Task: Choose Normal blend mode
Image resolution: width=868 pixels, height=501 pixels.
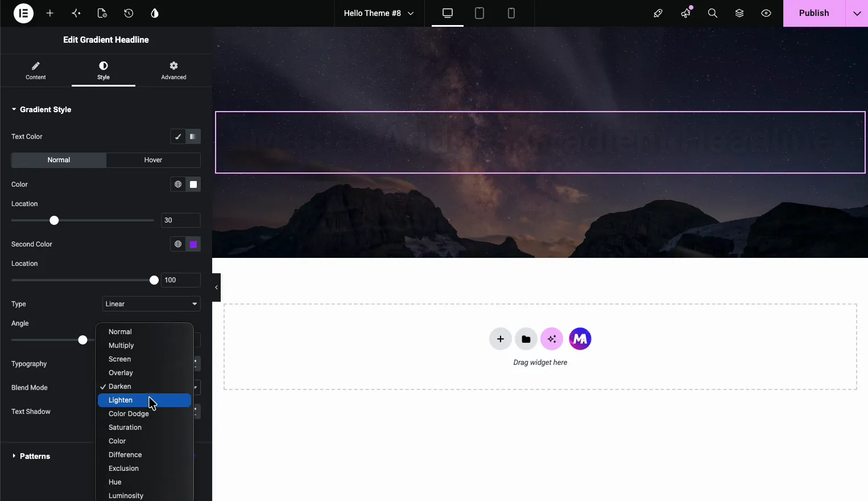Action: pyautogui.click(x=144, y=332)
